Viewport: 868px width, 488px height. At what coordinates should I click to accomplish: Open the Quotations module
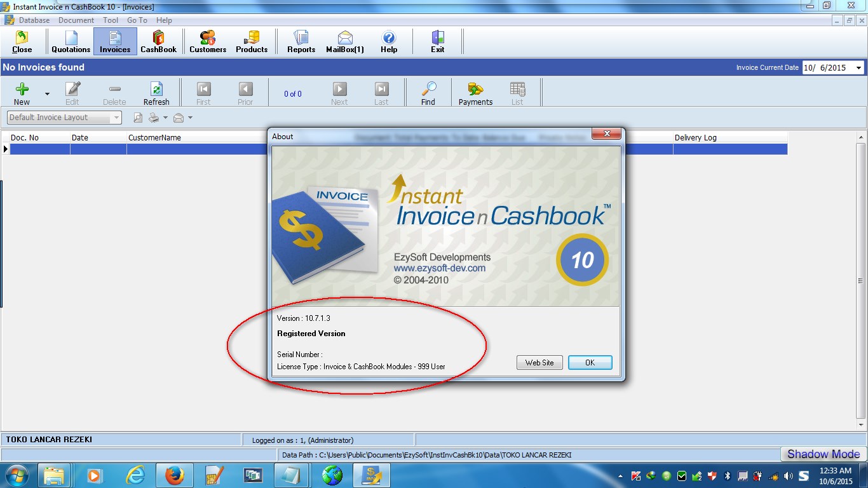coord(71,41)
